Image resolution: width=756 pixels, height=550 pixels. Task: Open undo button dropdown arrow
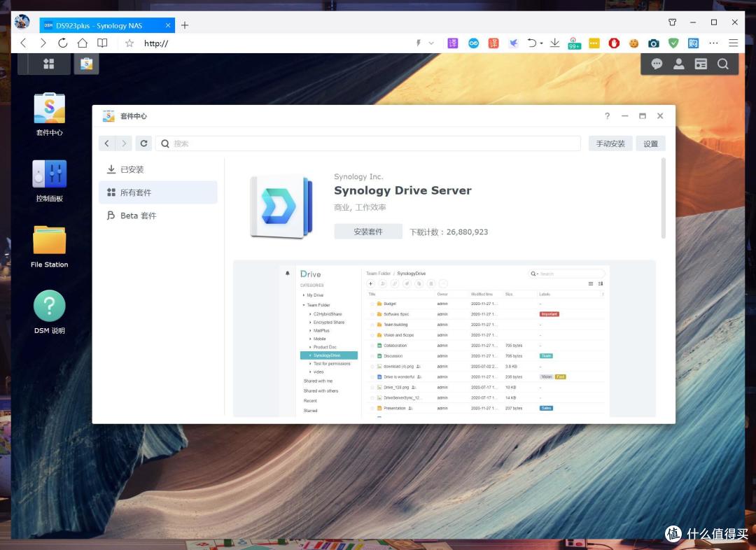coord(541,43)
